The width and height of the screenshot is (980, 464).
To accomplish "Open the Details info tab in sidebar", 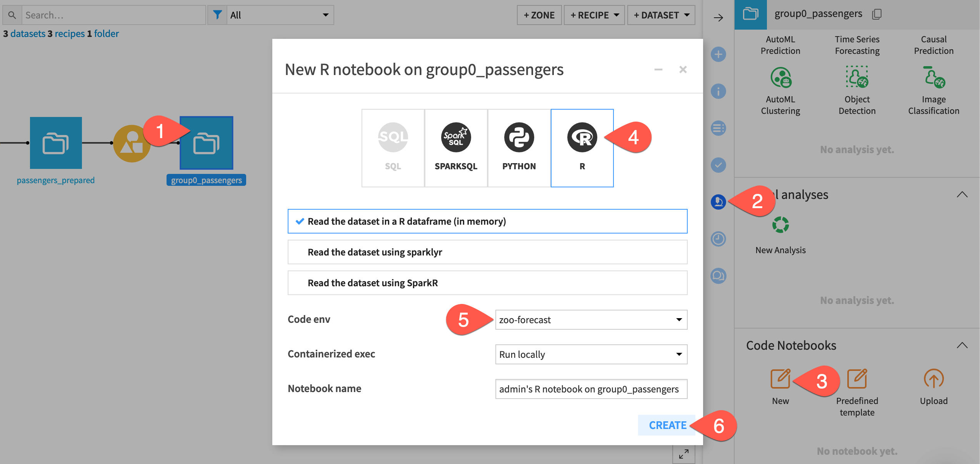I will coord(718,91).
